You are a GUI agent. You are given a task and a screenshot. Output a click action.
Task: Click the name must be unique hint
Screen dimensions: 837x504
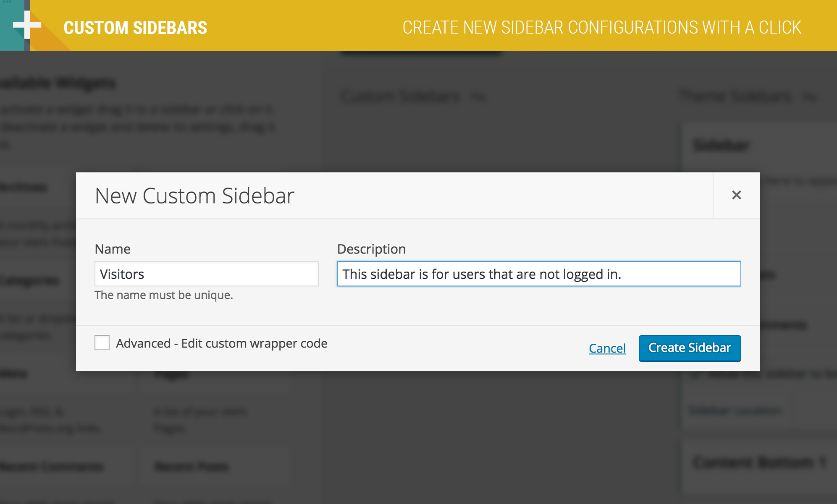click(164, 295)
